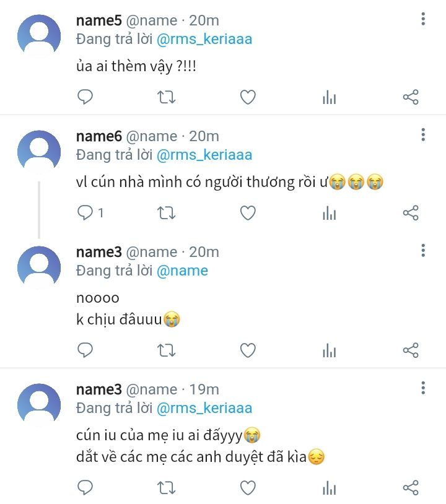446x504 pixels.
Task: View analytics for name5's tweet
Action: pyautogui.click(x=329, y=97)
